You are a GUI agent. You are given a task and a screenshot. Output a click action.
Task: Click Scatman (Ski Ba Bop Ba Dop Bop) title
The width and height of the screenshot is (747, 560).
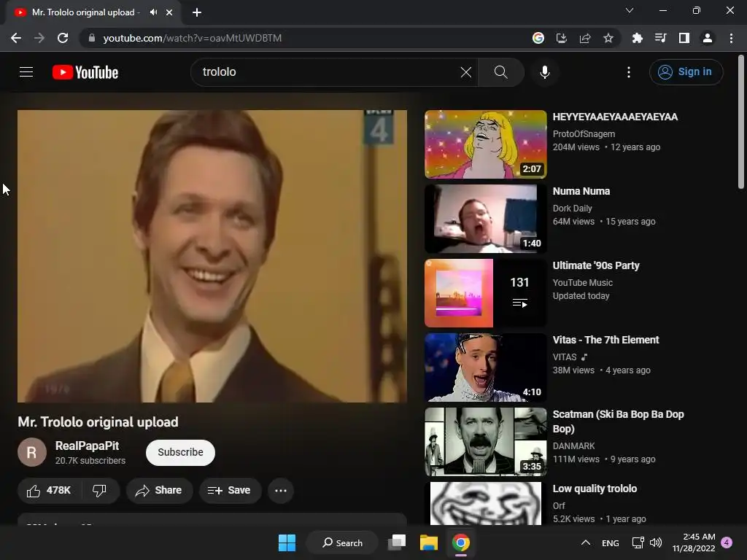click(x=618, y=421)
